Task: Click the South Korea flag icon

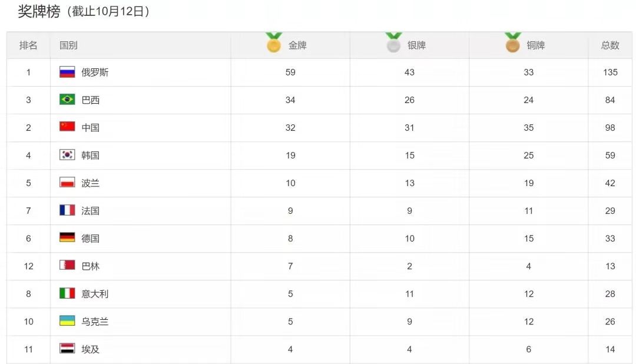Action: tap(67, 154)
